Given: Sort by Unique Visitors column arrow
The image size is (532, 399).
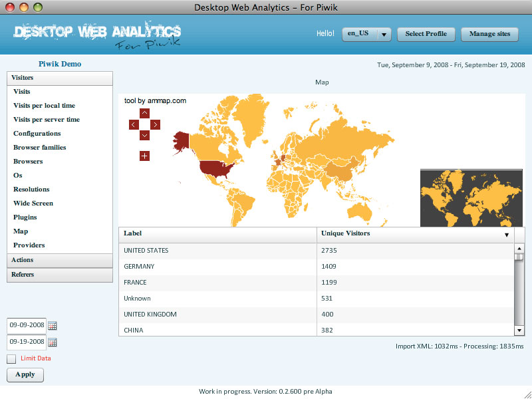Looking at the screenshot, I should coord(506,235).
